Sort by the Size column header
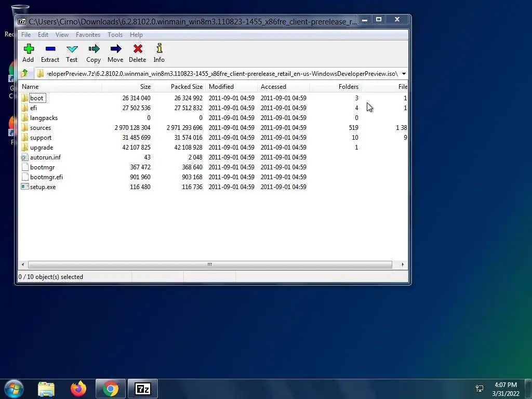Viewport: 532px width, 399px height. (x=128, y=87)
